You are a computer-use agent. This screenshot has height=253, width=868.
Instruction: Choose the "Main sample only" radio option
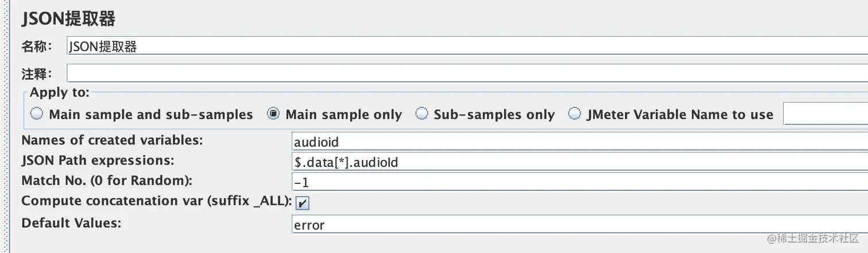(x=273, y=114)
